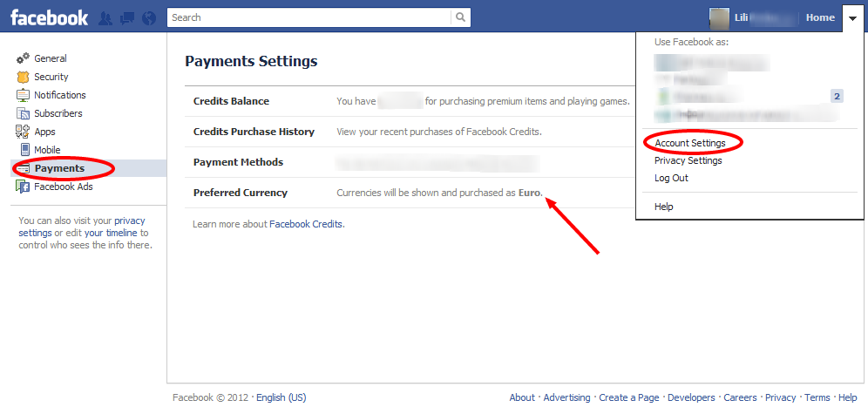Click the Subscribers feed icon
This screenshot has width=868, height=414.
[x=23, y=113]
